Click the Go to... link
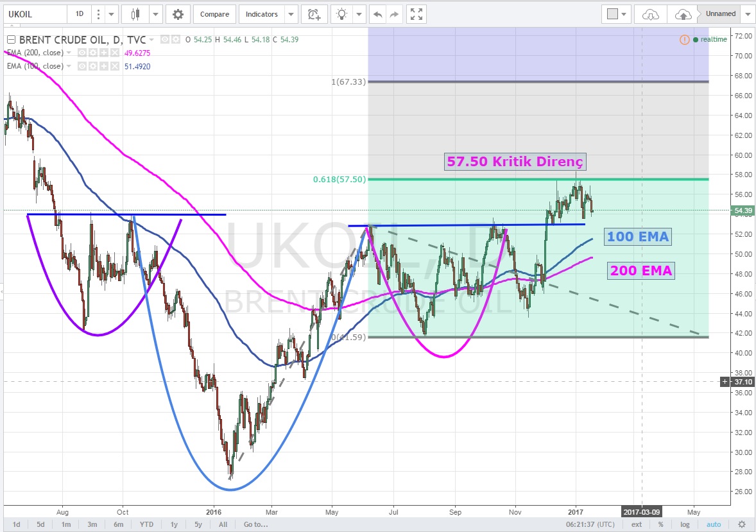Screen dimensions: 756x532 point(255,524)
